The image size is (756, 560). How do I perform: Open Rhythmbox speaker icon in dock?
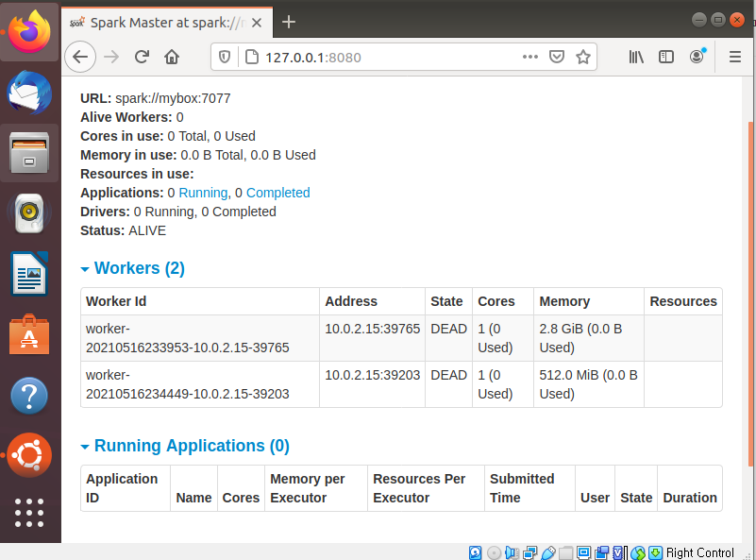(29, 213)
